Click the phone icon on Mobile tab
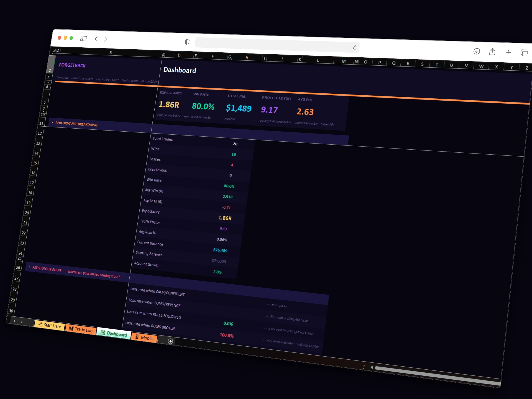Image resolution: width=532 pixels, height=399 pixels. (x=137, y=337)
